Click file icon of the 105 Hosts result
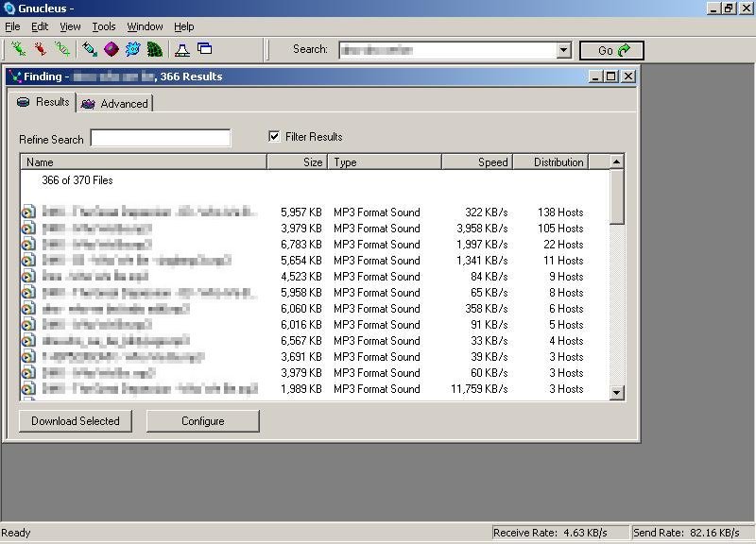This screenshot has width=756, height=544. click(x=28, y=229)
